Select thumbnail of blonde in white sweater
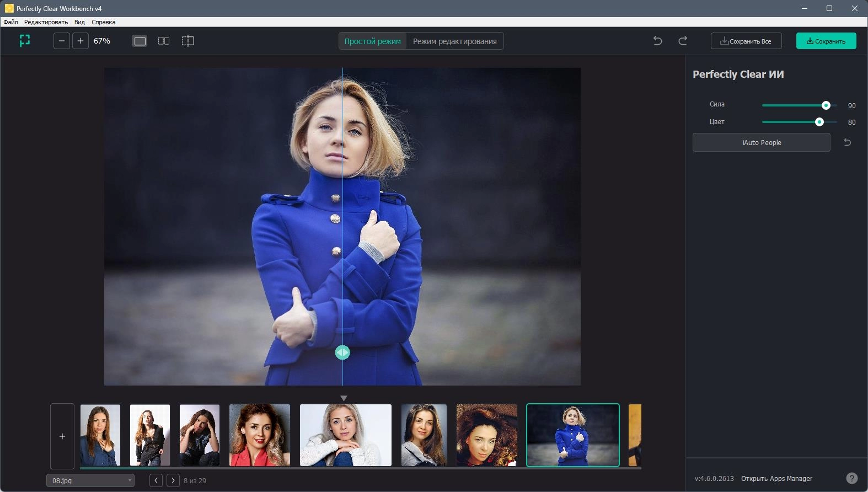The width and height of the screenshot is (868, 492). pyautogui.click(x=346, y=435)
